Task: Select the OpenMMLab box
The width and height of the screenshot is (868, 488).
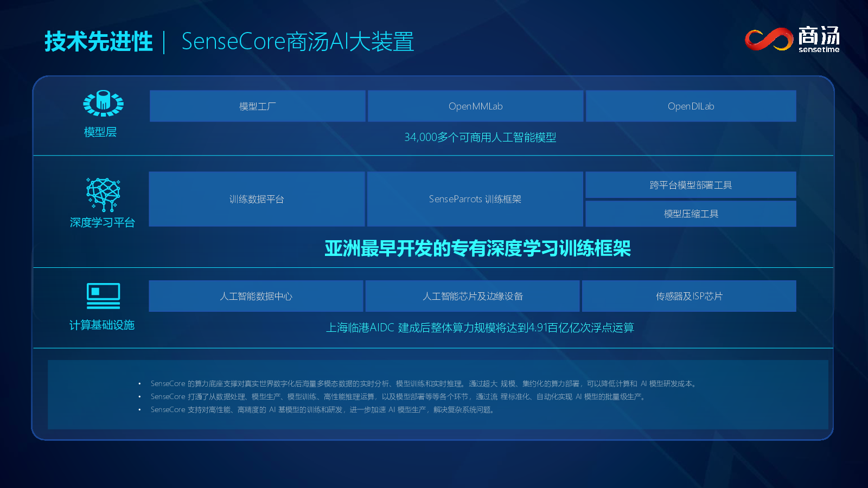Action: point(475,106)
